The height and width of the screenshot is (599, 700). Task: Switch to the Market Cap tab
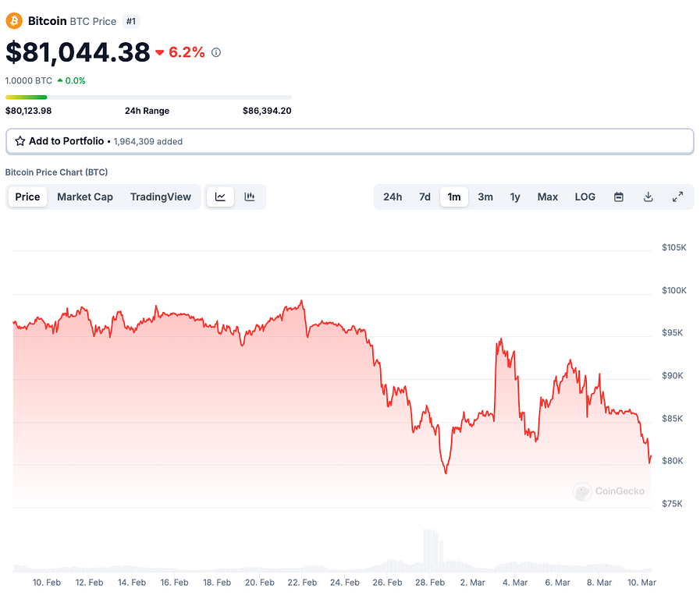pos(85,197)
